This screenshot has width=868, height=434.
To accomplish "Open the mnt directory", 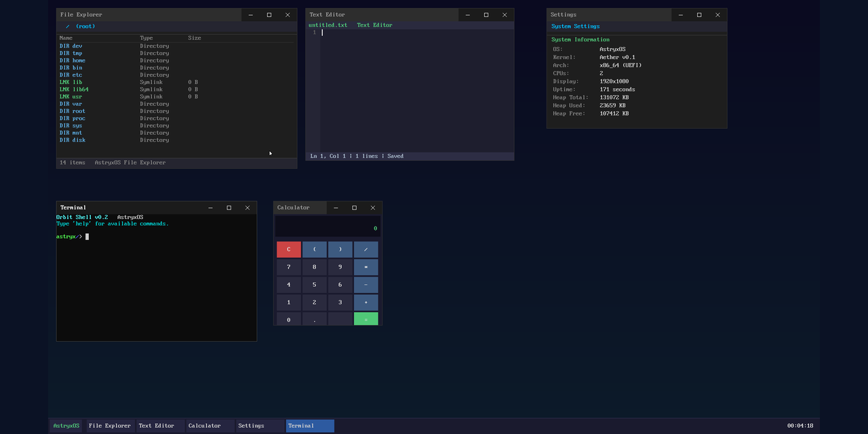I will coord(176,133).
